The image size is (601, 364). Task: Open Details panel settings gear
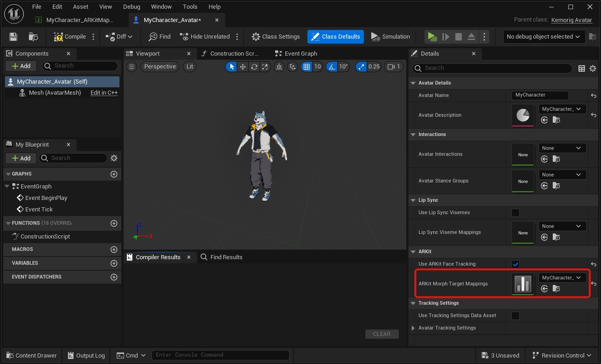[593, 68]
